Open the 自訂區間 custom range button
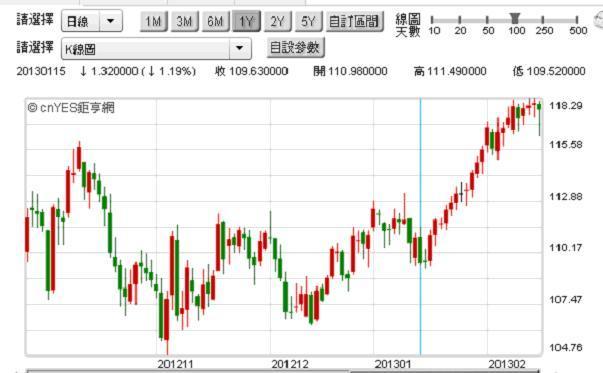Viewport: 603px width, 373px height. point(355,22)
